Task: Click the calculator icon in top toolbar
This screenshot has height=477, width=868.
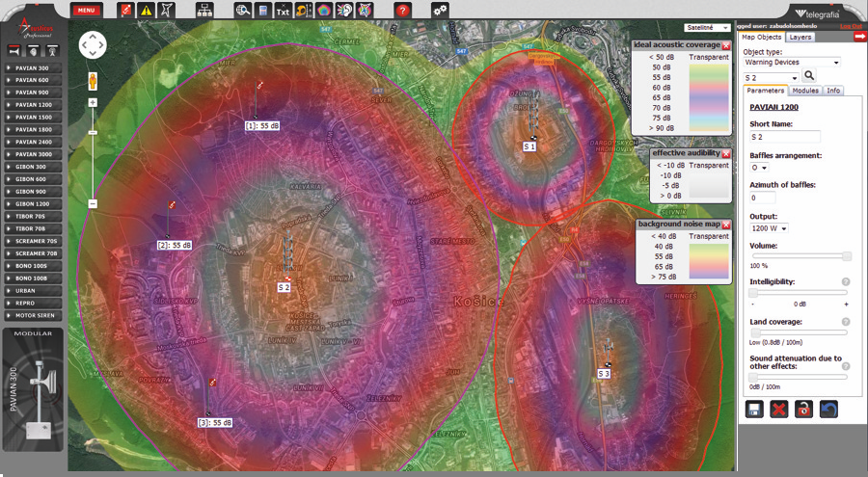Action: (x=263, y=10)
